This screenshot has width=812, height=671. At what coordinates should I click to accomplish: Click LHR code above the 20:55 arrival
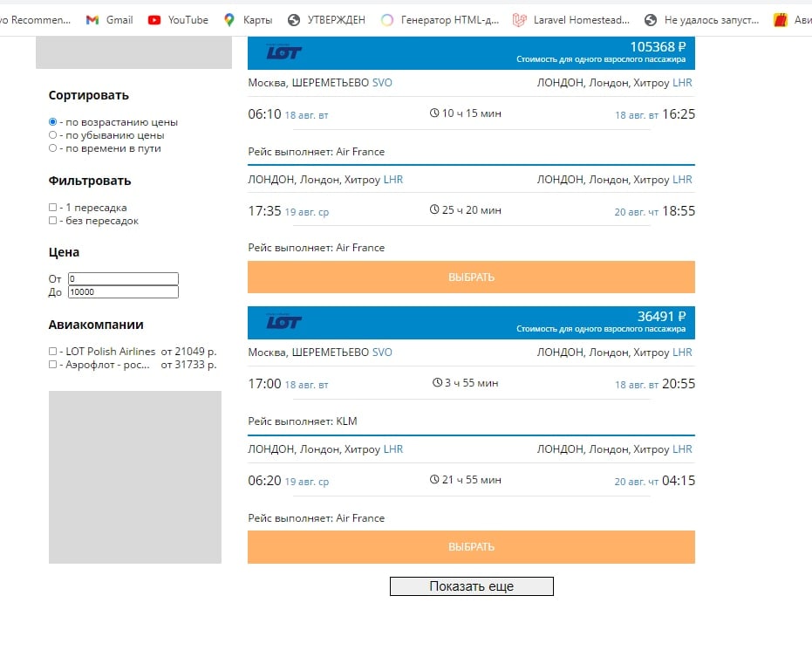click(682, 353)
